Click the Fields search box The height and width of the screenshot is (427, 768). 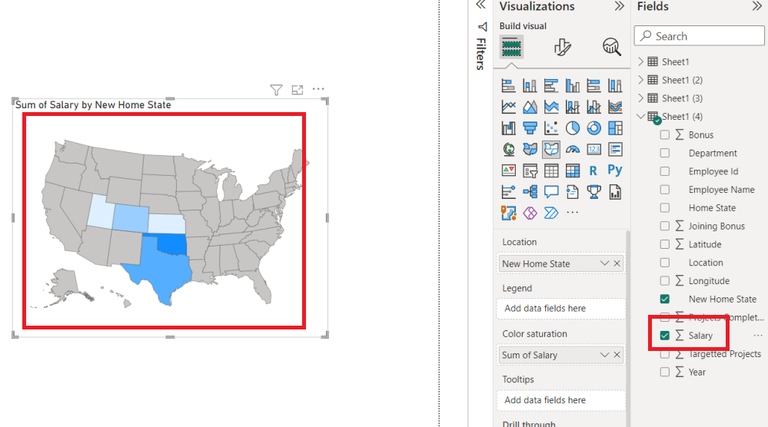[699, 36]
